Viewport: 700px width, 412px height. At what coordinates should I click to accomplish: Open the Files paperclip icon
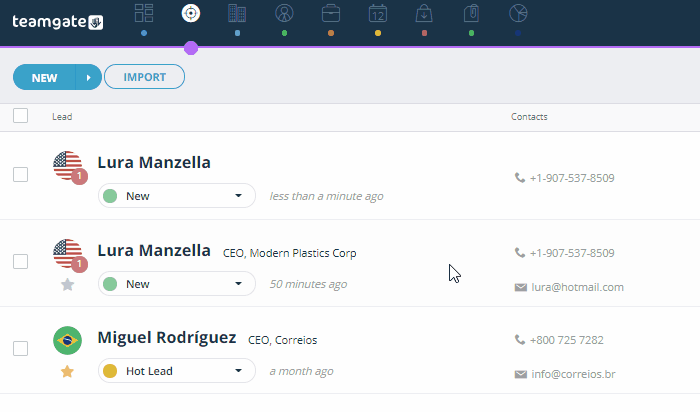(471, 13)
